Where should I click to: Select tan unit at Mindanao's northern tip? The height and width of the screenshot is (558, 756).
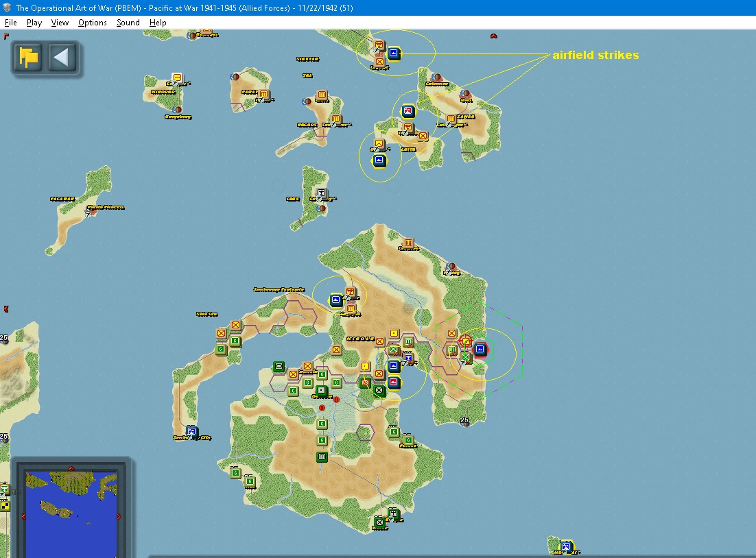pos(408,243)
